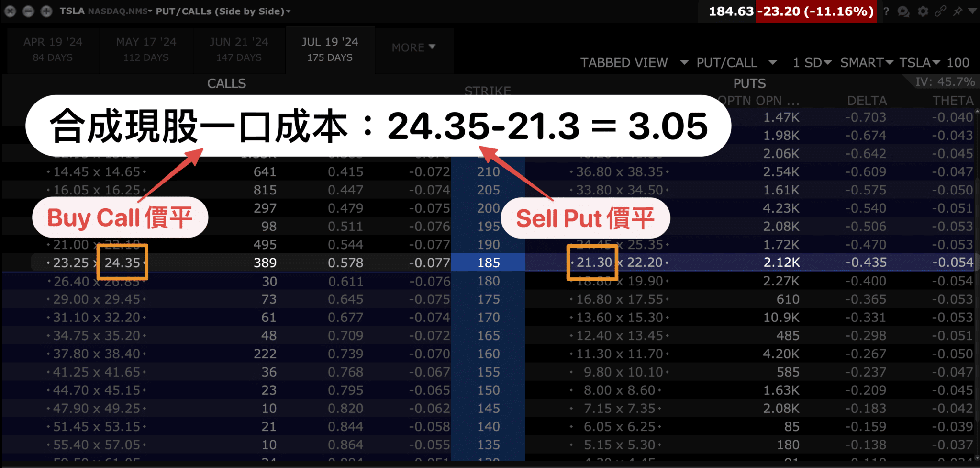The height and width of the screenshot is (468, 980).
Task: Toggle the TABBED VIEW layout mode
Action: 624,62
